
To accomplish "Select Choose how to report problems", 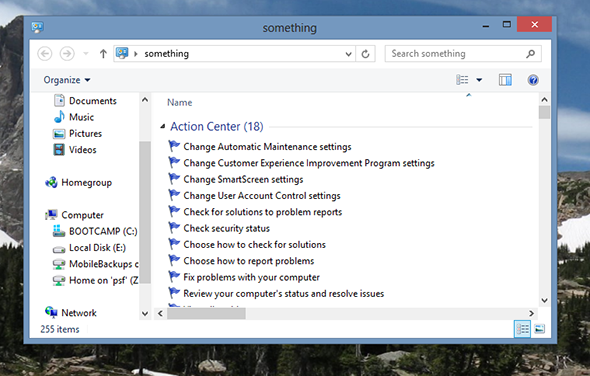I will [248, 261].
